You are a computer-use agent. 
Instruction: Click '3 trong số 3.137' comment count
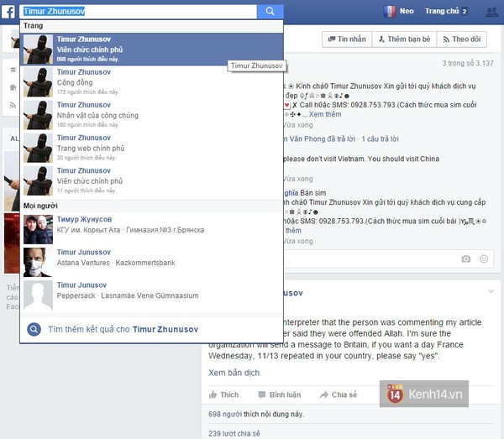pos(468,63)
